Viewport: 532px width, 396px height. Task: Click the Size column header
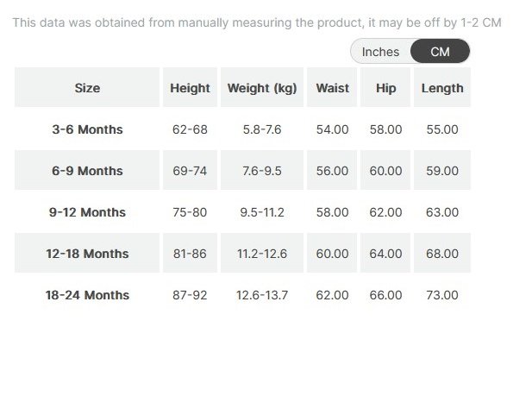(x=87, y=88)
